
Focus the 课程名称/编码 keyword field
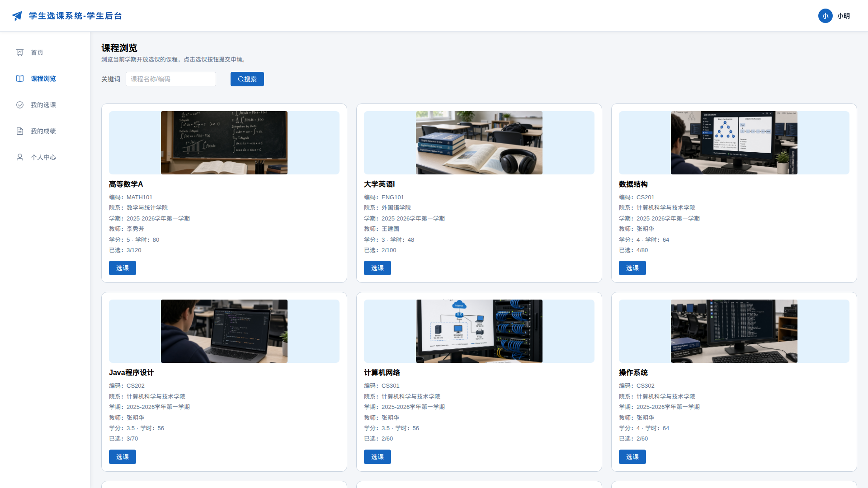pos(171,79)
